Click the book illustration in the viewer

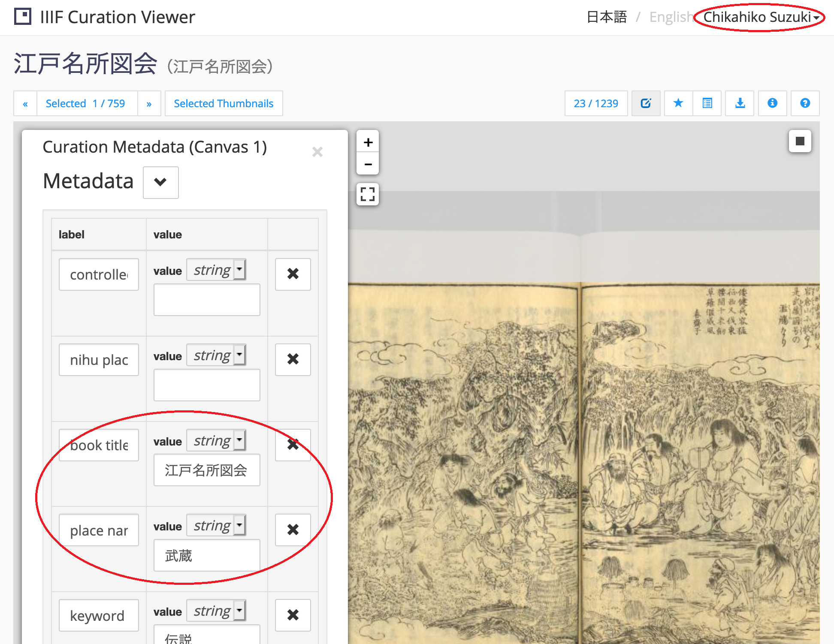[583, 463]
